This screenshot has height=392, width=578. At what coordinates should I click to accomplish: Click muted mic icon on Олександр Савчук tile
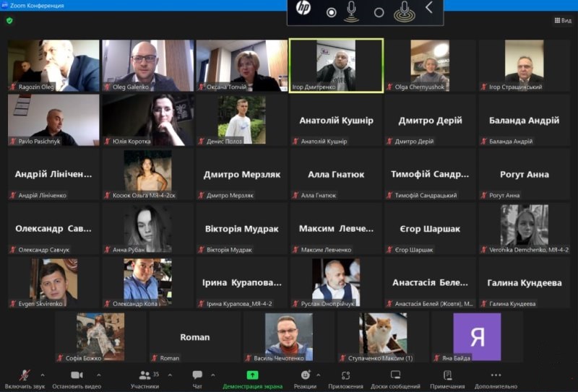pos(13,250)
